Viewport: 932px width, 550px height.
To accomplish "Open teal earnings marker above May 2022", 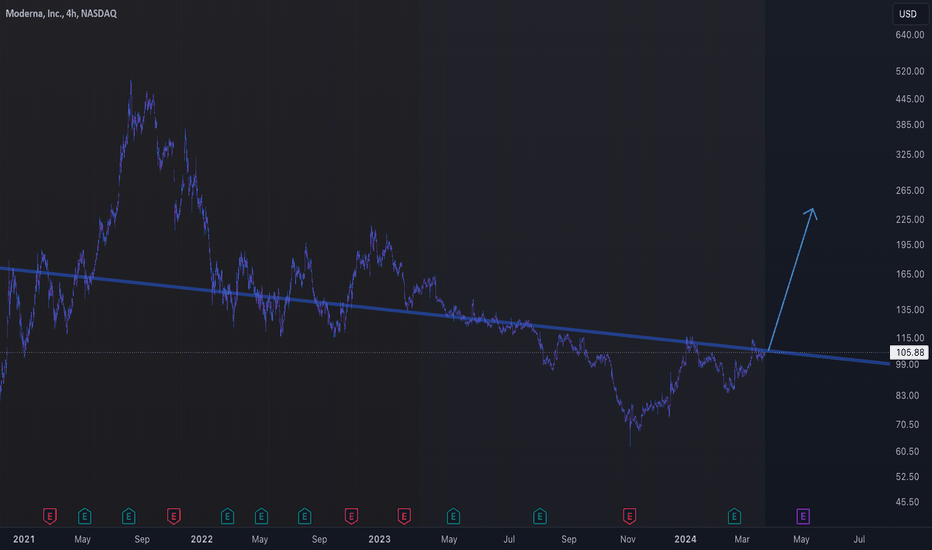I will click(x=262, y=516).
